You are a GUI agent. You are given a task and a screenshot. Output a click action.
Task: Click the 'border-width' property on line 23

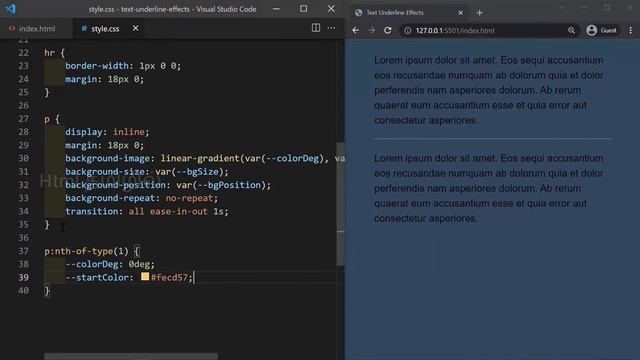97,66
